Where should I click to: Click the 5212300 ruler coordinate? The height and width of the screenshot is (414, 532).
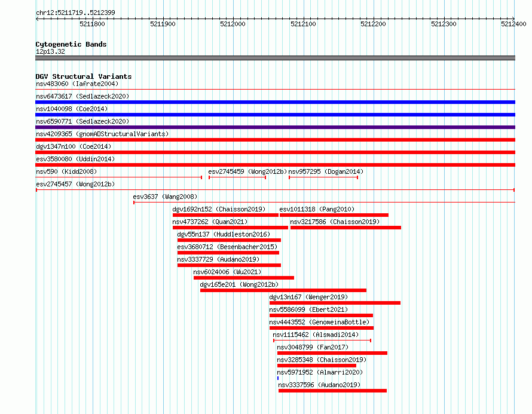444,24
